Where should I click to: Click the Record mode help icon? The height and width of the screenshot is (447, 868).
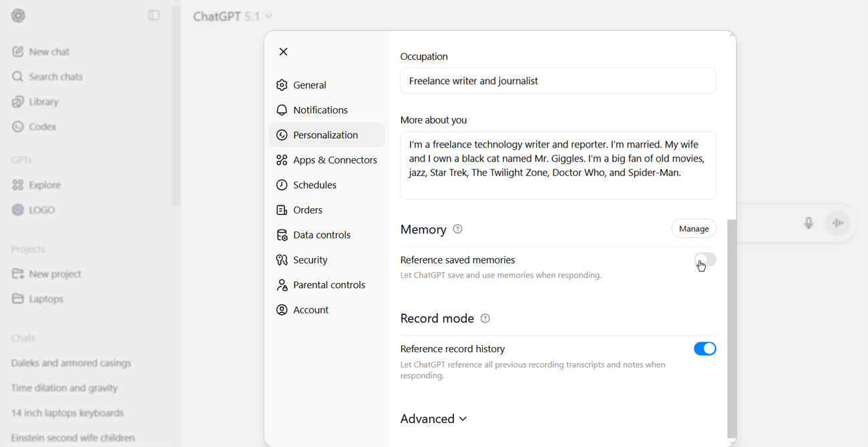click(485, 318)
